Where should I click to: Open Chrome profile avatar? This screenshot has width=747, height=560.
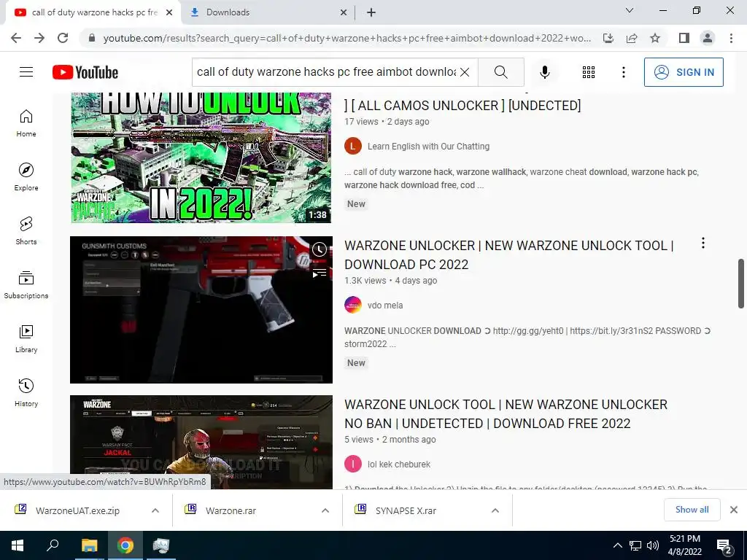point(708,38)
